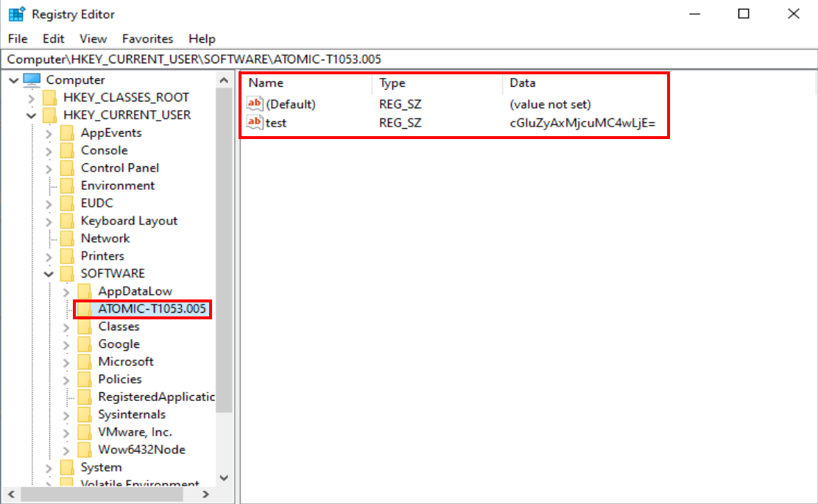The width and height of the screenshot is (818, 504).
Task: Open the File menu
Action: tap(18, 39)
